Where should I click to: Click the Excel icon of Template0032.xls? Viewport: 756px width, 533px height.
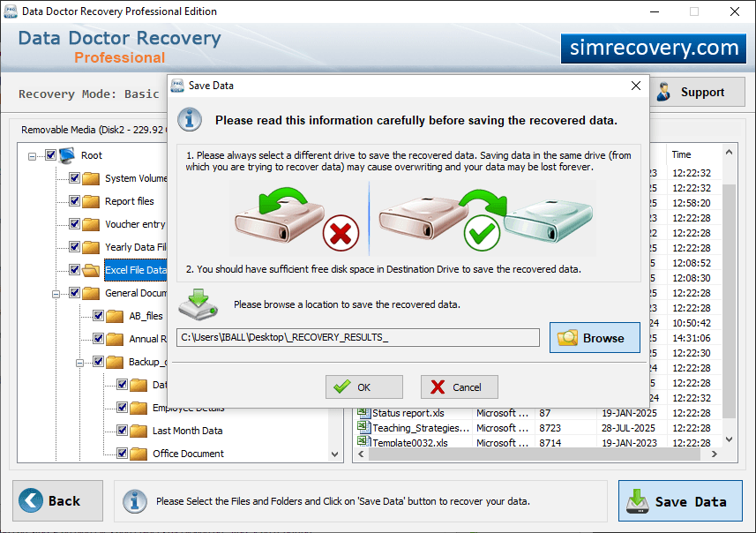363,441
